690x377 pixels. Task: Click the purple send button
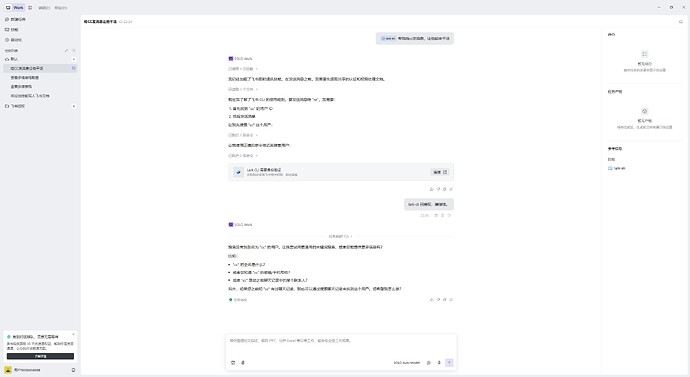point(449,363)
